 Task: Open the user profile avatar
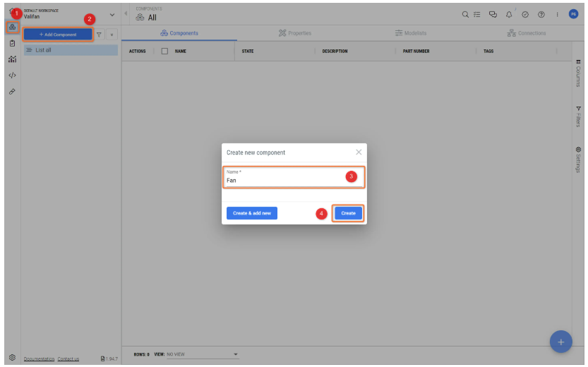[573, 14]
